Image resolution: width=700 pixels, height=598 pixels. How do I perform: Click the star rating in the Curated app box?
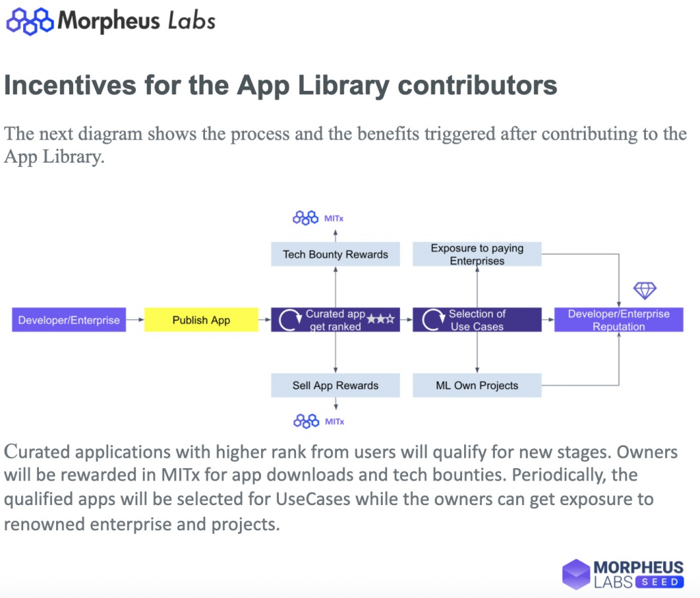click(380, 318)
